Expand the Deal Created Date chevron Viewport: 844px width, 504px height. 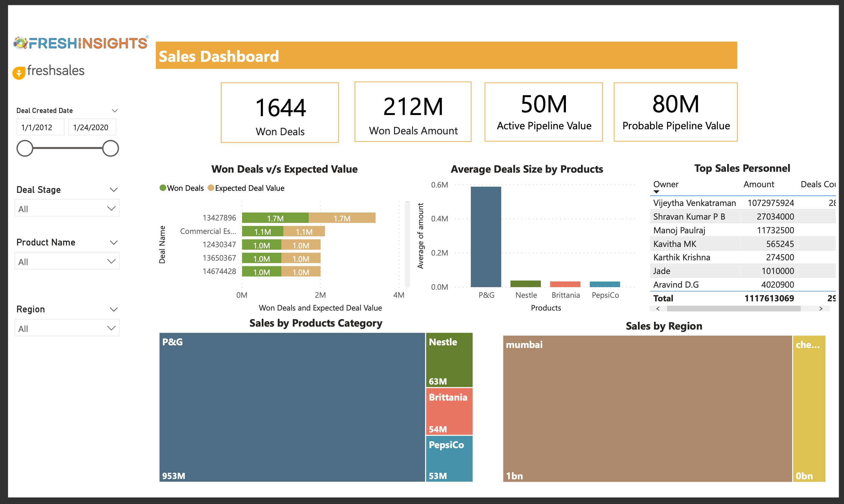coord(114,111)
